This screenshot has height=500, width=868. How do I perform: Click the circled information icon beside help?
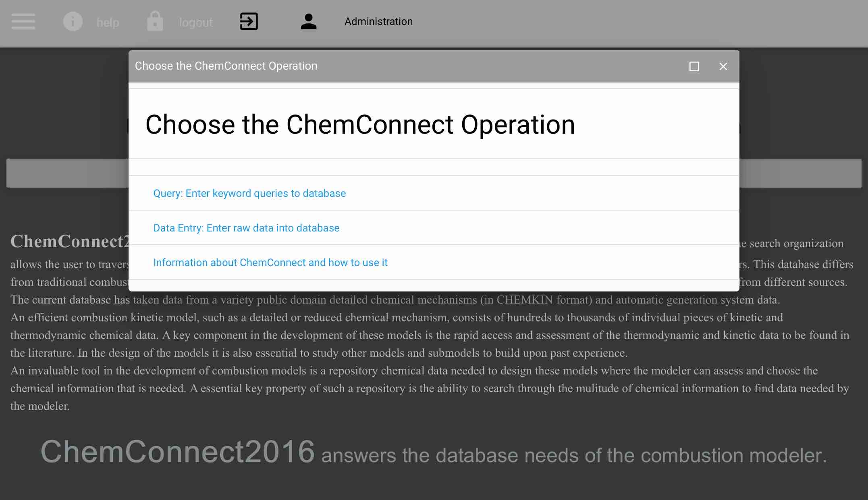tap(73, 22)
